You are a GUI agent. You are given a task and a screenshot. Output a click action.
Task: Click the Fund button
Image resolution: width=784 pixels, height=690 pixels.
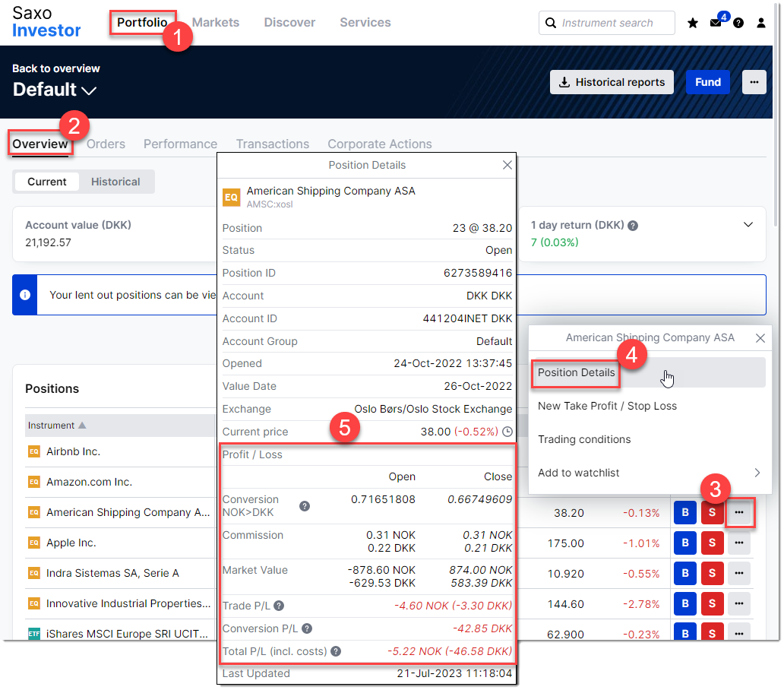[707, 82]
